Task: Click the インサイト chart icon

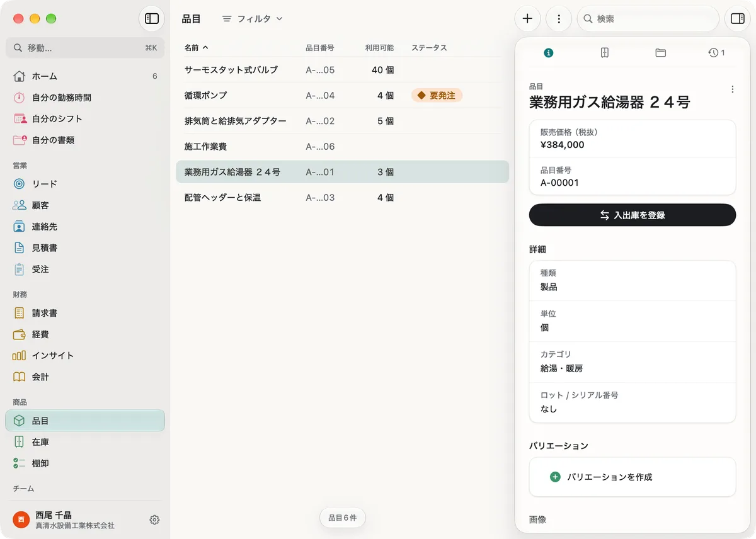Action: pos(20,355)
